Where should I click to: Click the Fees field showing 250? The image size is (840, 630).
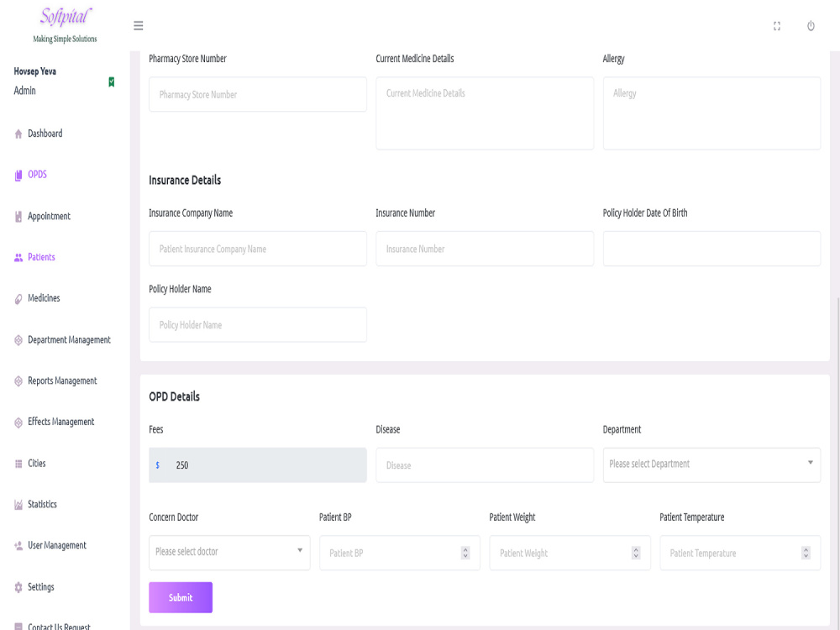[258, 465]
